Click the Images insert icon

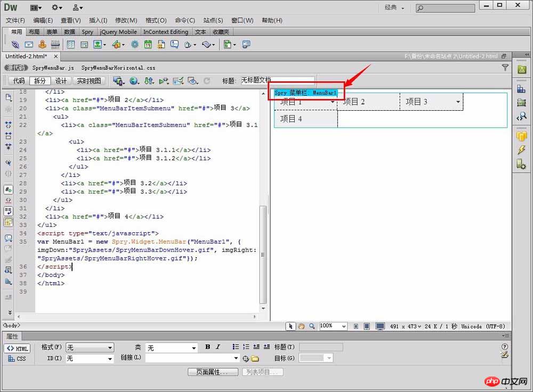click(x=98, y=44)
